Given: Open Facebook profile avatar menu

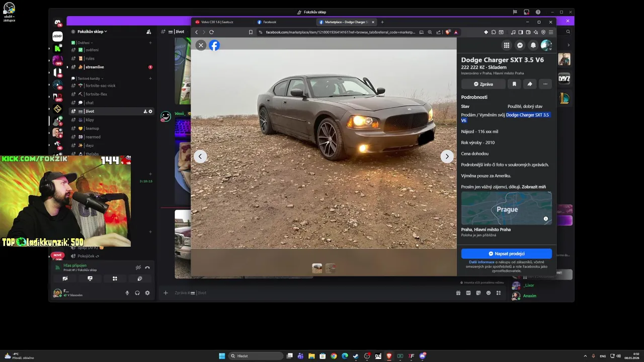Looking at the screenshot, I should (x=546, y=45).
